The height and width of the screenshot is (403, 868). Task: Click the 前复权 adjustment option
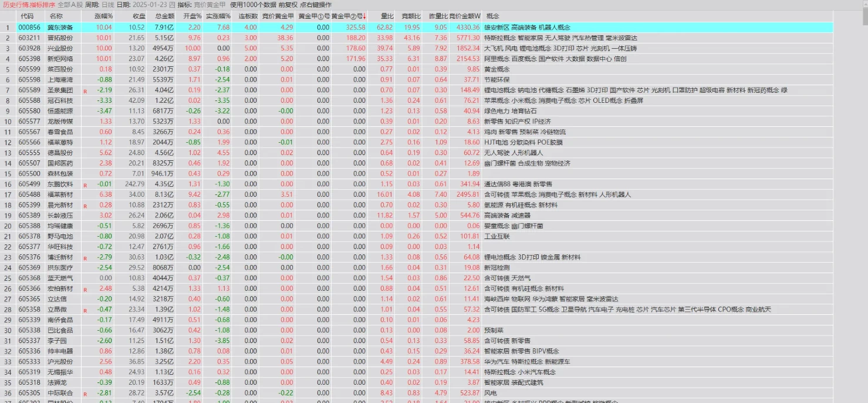pyautogui.click(x=288, y=4)
